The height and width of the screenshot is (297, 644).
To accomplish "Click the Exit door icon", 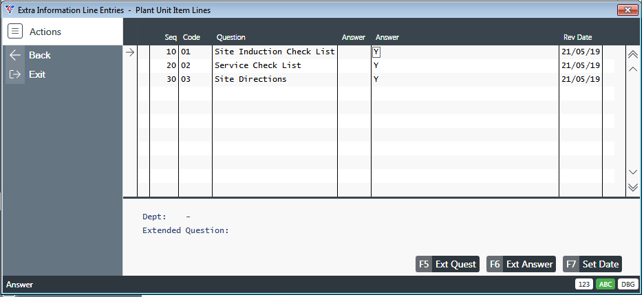I will (x=15, y=74).
